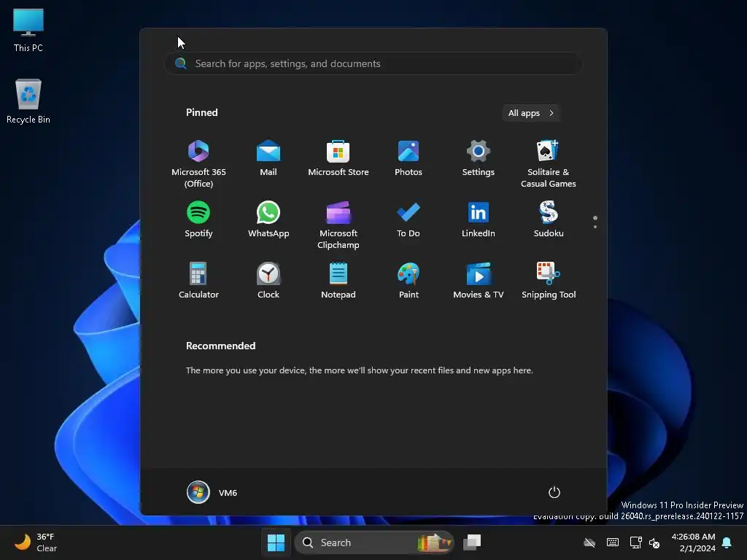Launch Snipping Tool
This screenshot has width=747, height=560.
549,281
